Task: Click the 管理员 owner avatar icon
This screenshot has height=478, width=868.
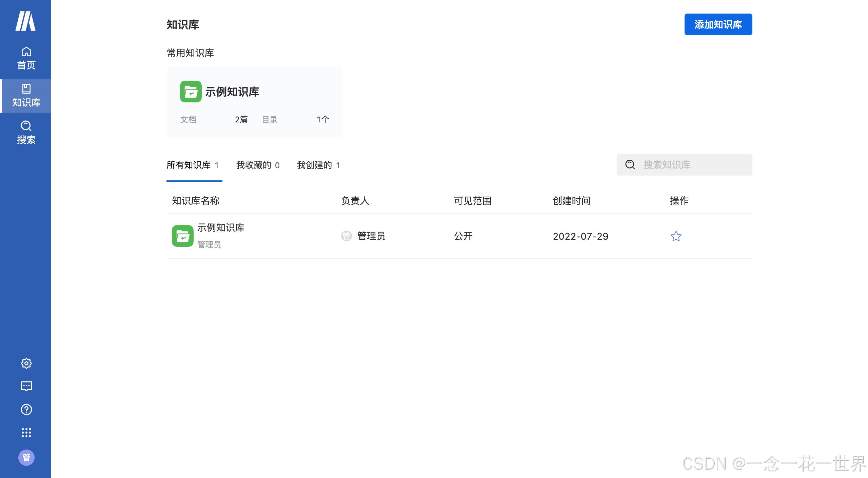Action: [347, 236]
